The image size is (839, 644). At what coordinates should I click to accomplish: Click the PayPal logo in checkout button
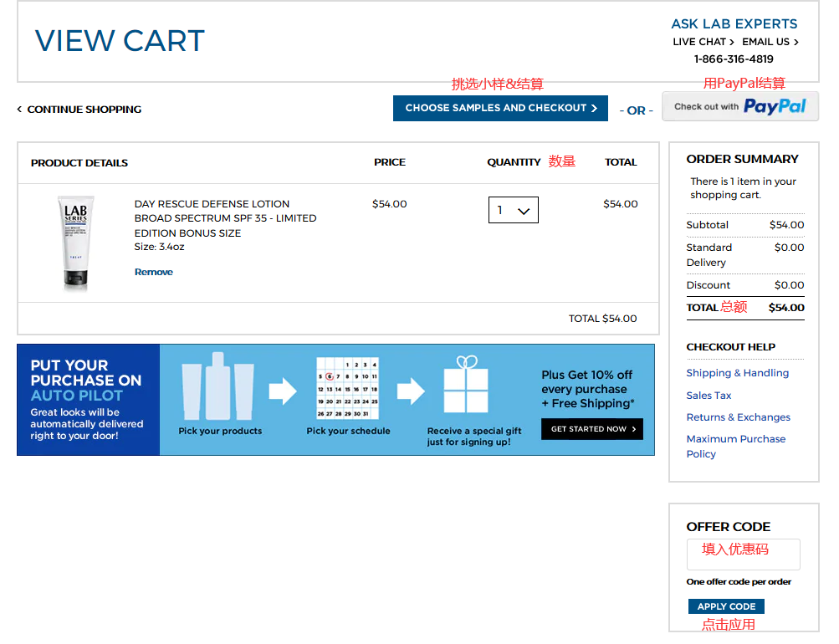click(775, 107)
